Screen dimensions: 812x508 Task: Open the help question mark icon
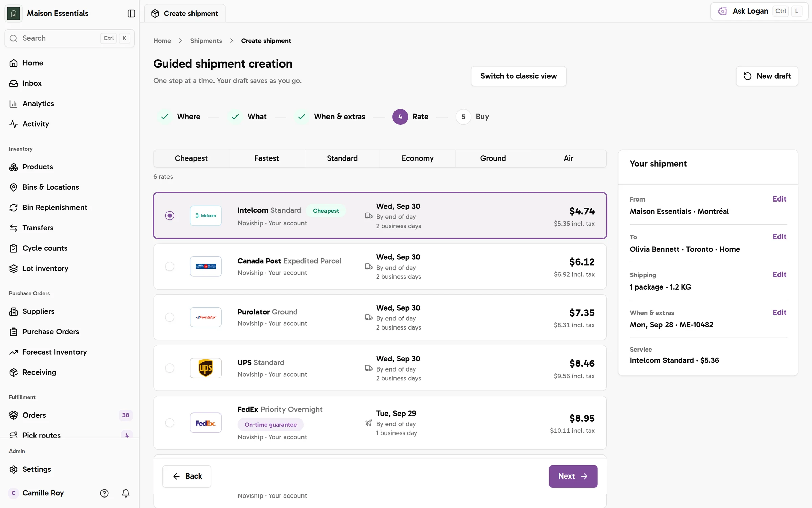[x=104, y=493]
